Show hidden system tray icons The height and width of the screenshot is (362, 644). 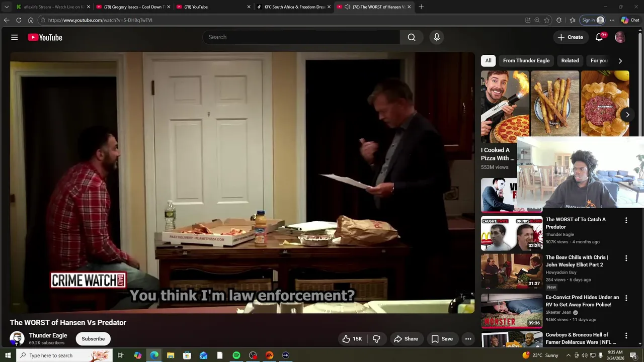pos(569,355)
